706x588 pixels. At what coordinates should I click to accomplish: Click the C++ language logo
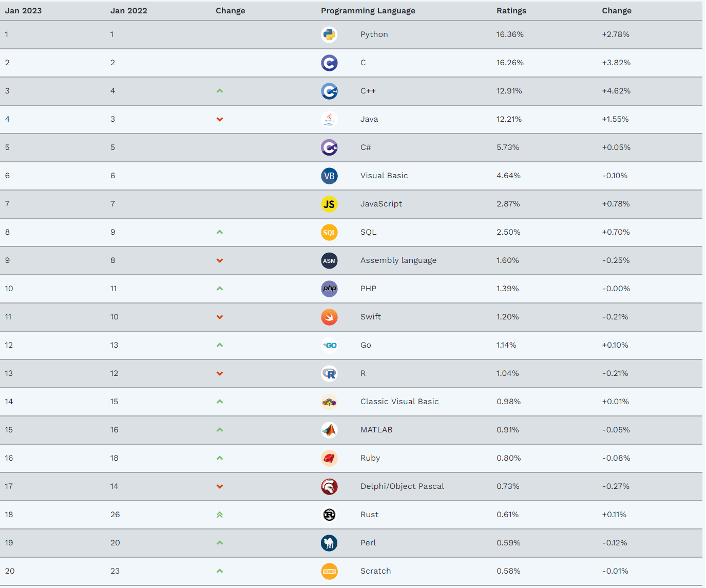(329, 91)
